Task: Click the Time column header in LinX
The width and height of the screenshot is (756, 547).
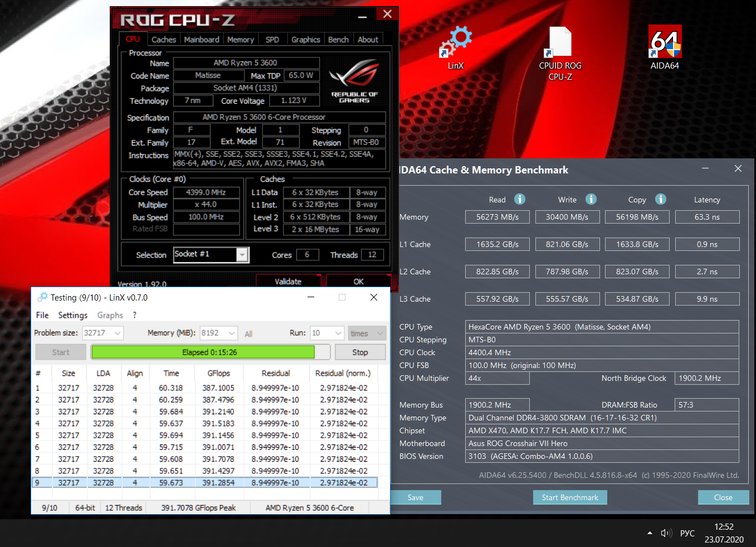Action: coord(171,373)
